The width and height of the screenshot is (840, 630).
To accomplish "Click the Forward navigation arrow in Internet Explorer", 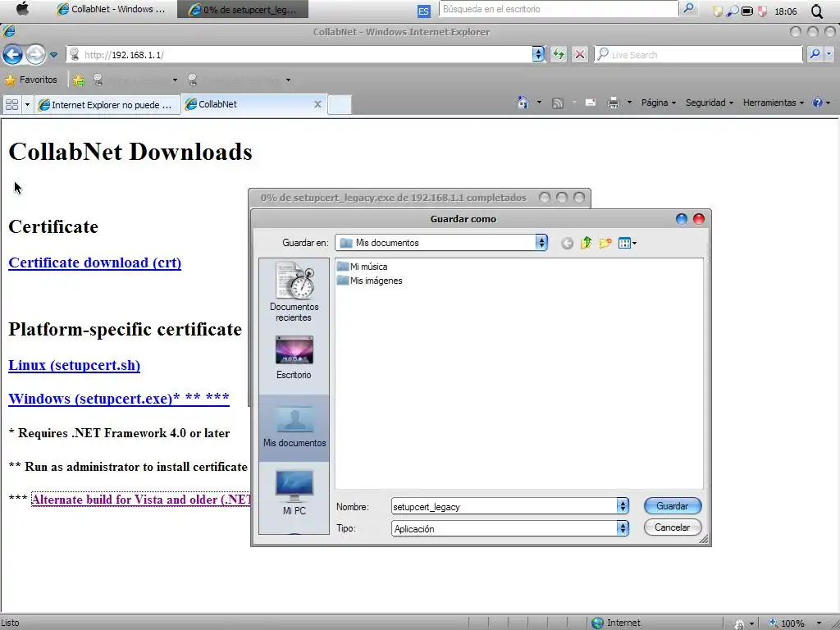I will [x=35, y=54].
